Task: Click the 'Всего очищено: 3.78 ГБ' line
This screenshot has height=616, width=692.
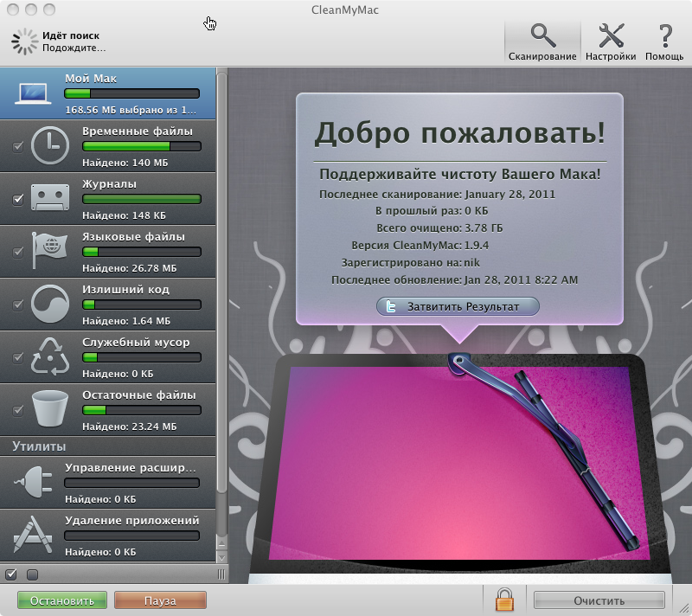Action: pos(439,228)
